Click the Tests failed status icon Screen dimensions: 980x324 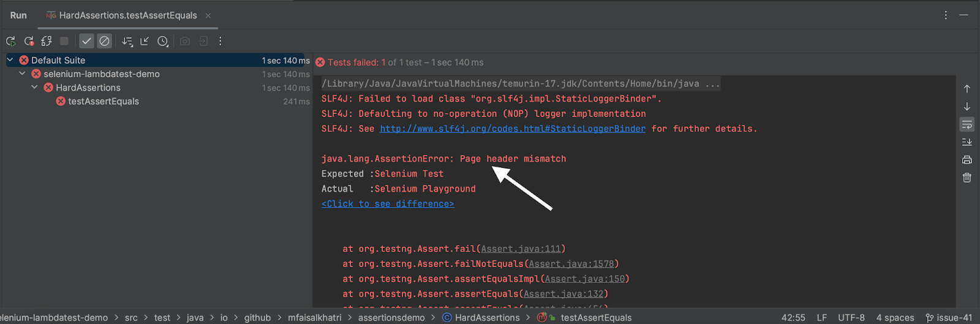tap(320, 62)
